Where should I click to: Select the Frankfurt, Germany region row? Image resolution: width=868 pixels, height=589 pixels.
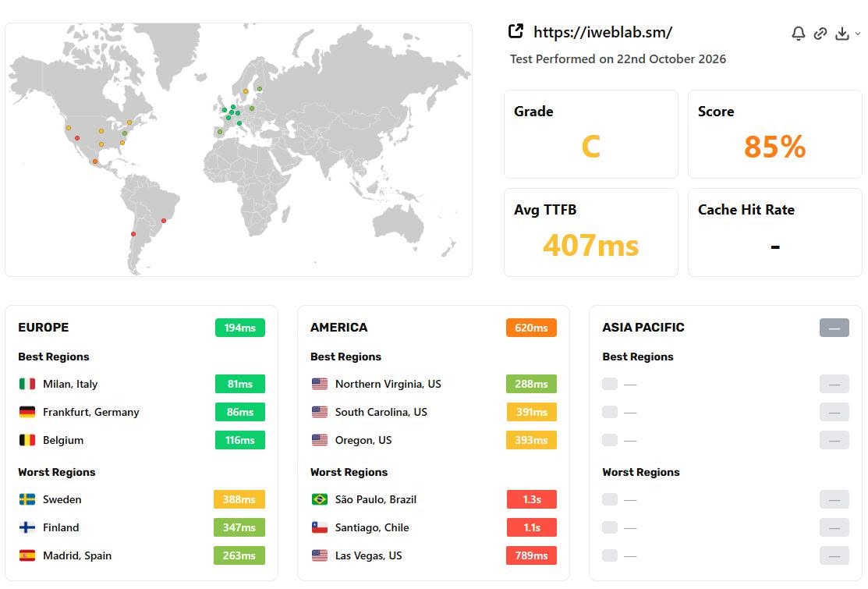coord(142,412)
